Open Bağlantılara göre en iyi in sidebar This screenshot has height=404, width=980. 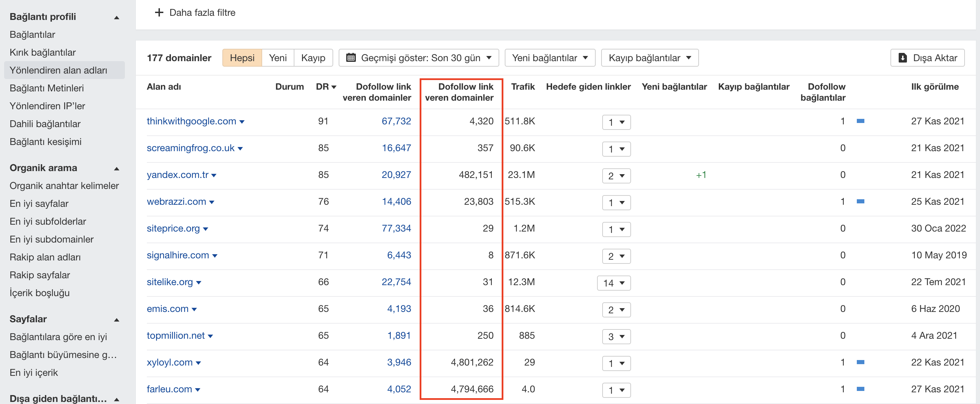coord(58,337)
